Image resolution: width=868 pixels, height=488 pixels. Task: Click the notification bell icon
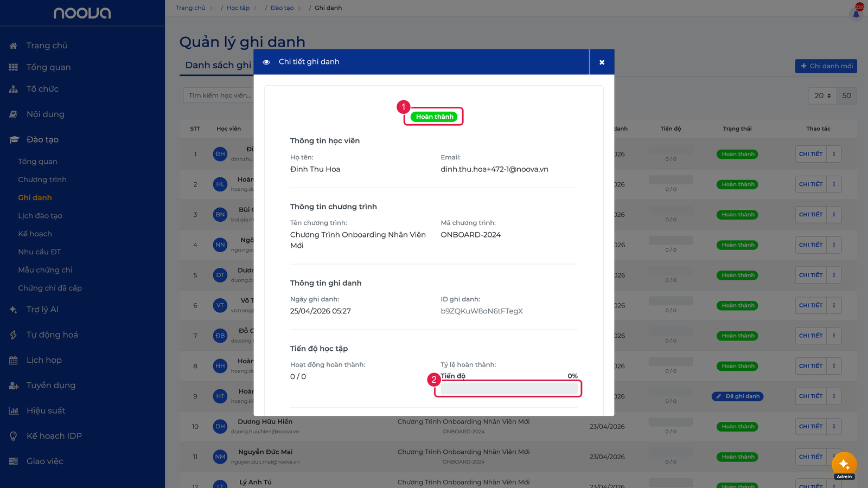(x=856, y=14)
